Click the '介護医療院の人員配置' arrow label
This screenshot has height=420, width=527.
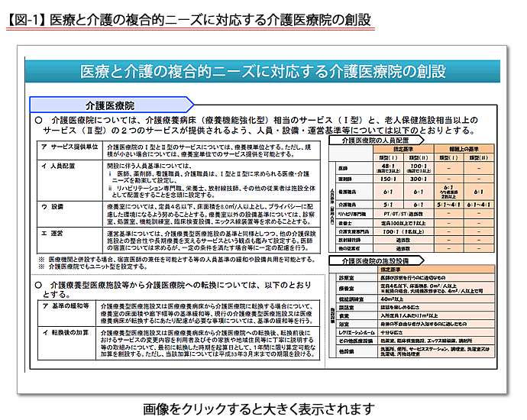point(376,140)
